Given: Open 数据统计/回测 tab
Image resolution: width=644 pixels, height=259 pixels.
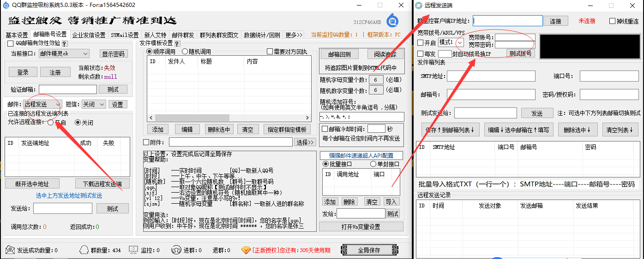Looking at the screenshot, I should tap(262, 35).
